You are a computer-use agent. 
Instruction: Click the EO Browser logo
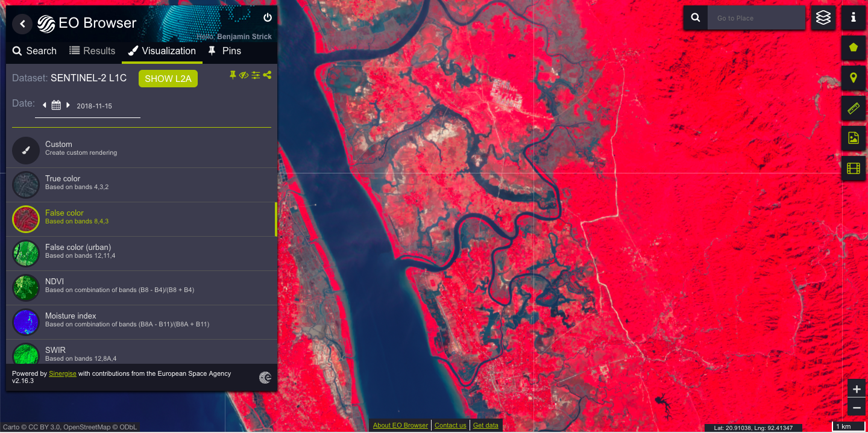point(87,23)
